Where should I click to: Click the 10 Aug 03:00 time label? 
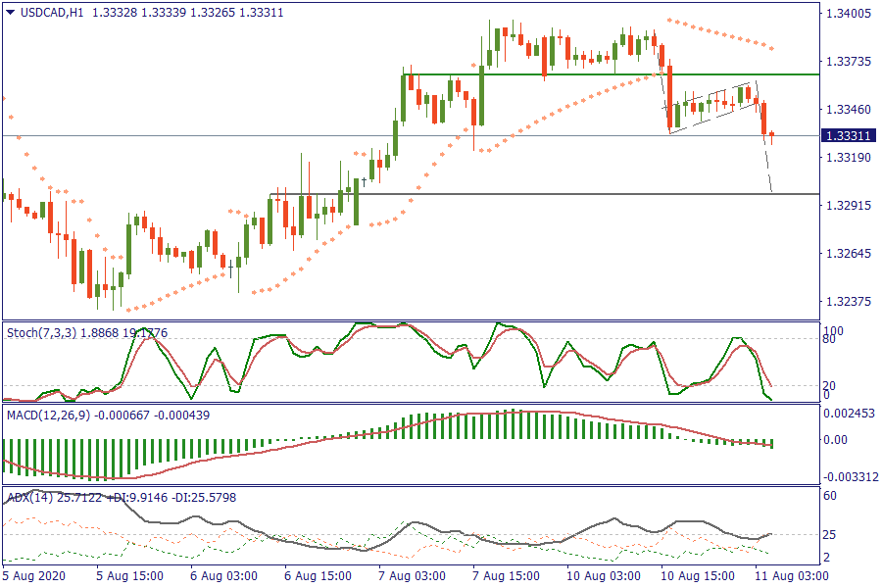coord(604,576)
